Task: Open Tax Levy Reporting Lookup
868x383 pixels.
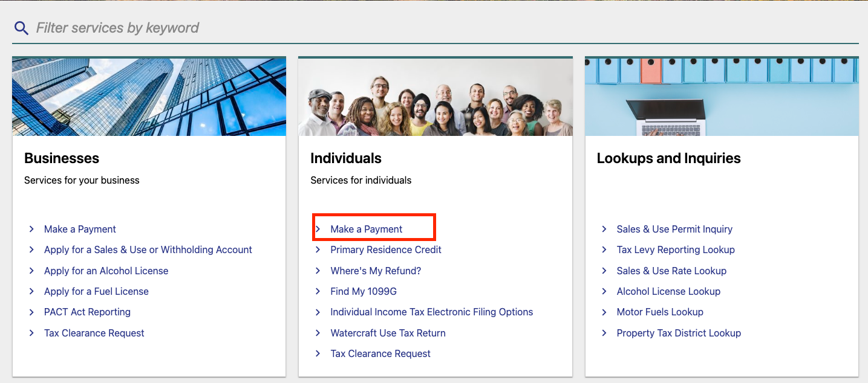Action: 676,249
